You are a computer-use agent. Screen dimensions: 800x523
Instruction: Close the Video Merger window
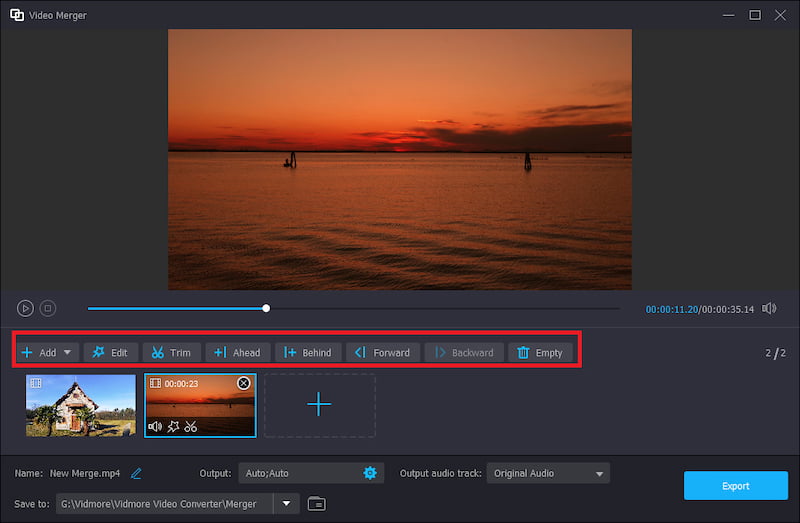tap(780, 15)
